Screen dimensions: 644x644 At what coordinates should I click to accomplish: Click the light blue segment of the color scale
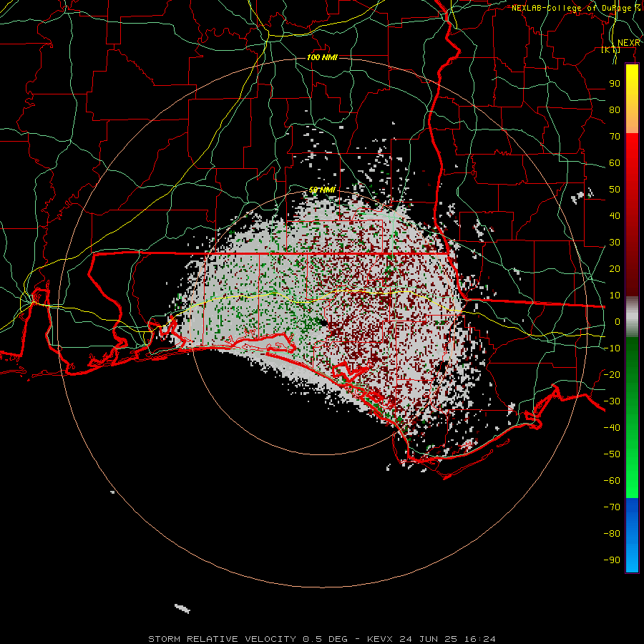(632, 535)
